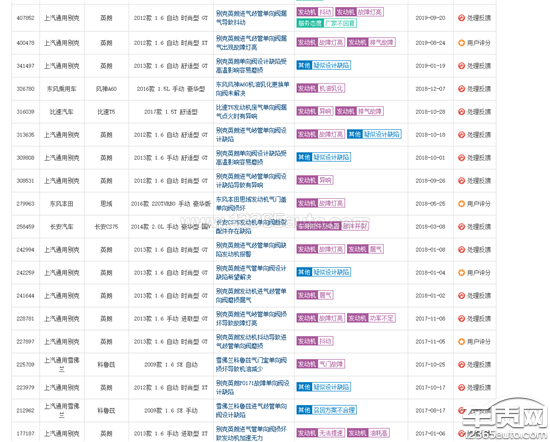Click orange 用户评分 icon for complaint 242259
This screenshot has width=550, height=442.
[462, 273]
